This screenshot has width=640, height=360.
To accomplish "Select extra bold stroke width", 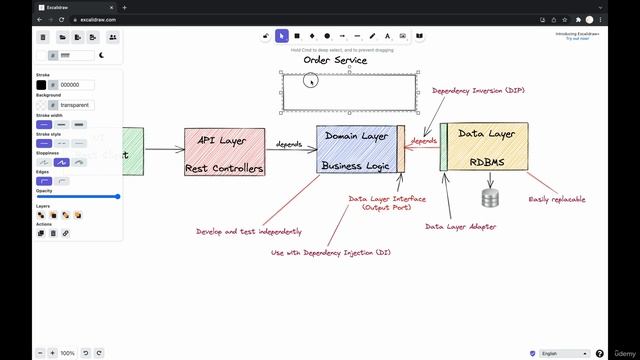I will point(79,124).
